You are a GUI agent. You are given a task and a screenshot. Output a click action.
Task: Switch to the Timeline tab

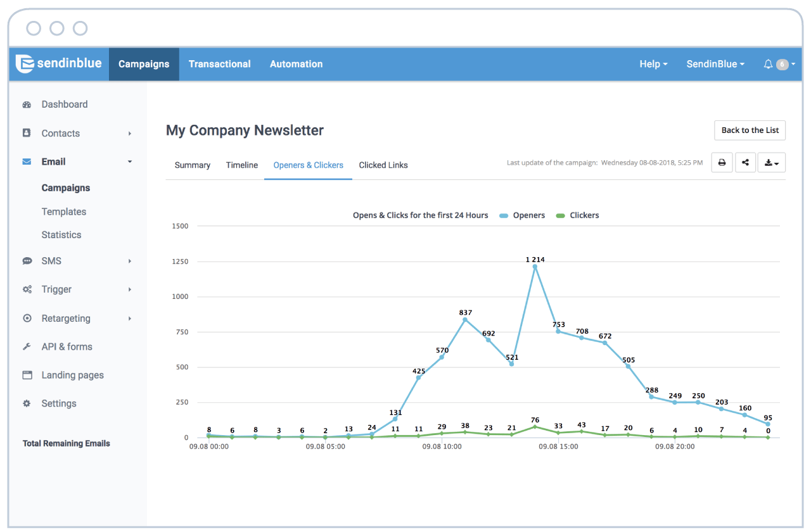coord(242,165)
